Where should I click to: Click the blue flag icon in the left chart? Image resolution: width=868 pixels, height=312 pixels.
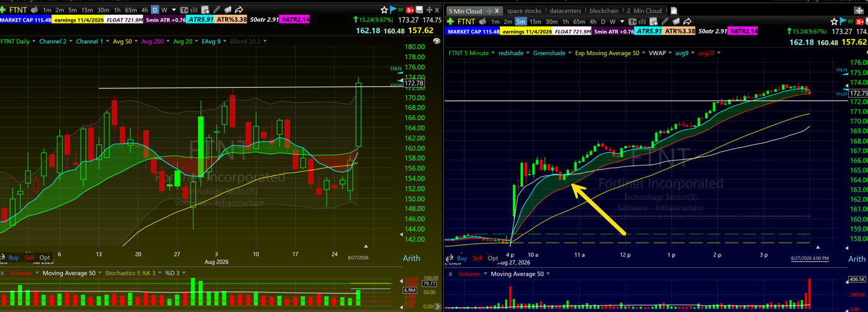[x=393, y=10]
